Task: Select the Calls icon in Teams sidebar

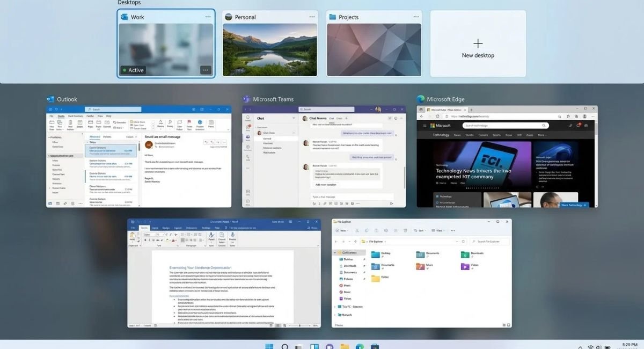Action: pyautogui.click(x=248, y=157)
